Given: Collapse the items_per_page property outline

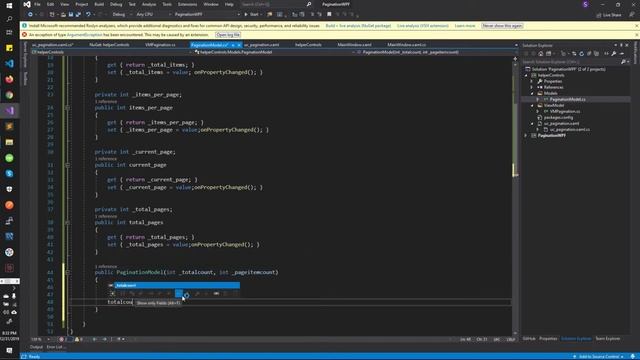Looking at the screenshot, I should tap(67, 108).
